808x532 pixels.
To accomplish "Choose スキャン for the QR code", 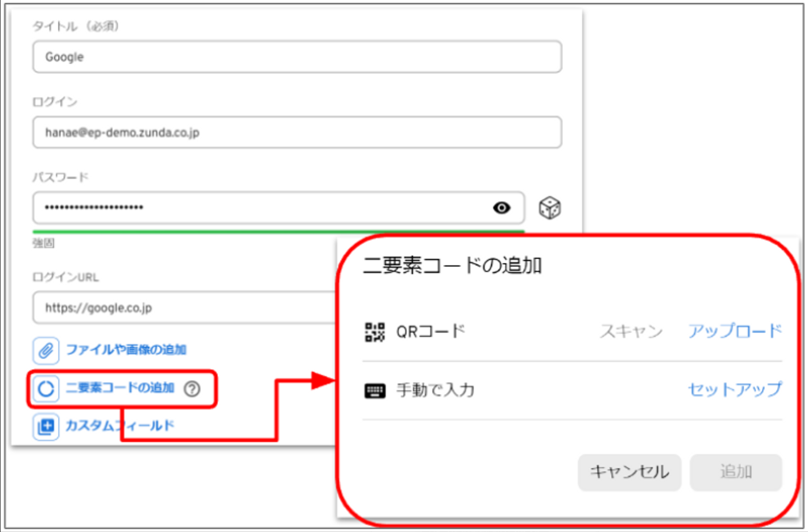I will tap(631, 331).
